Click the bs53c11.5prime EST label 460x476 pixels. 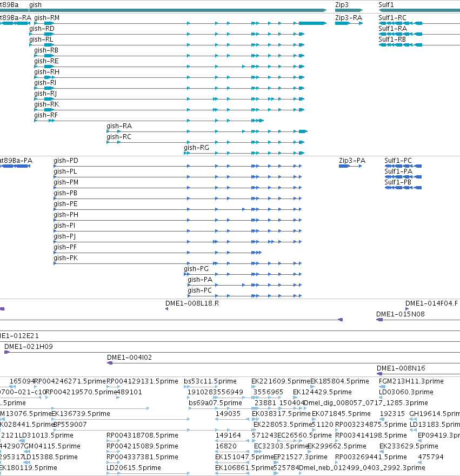click(x=210, y=381)
